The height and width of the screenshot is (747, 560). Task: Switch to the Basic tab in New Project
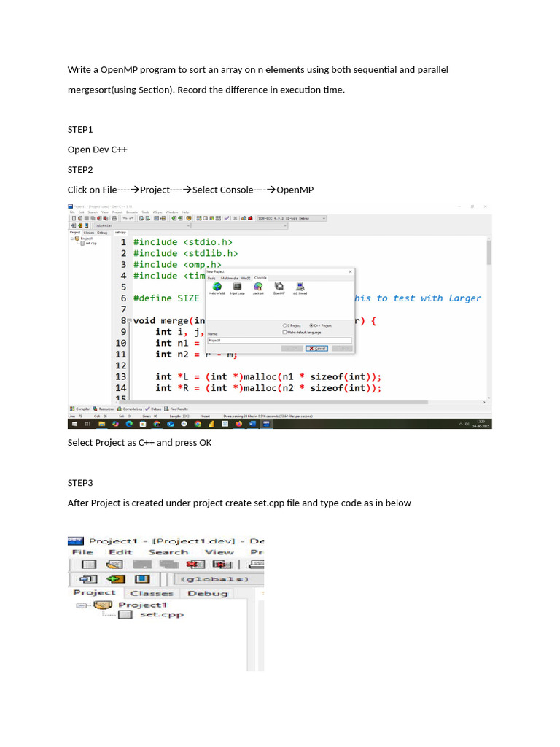(x=211, y=278)
